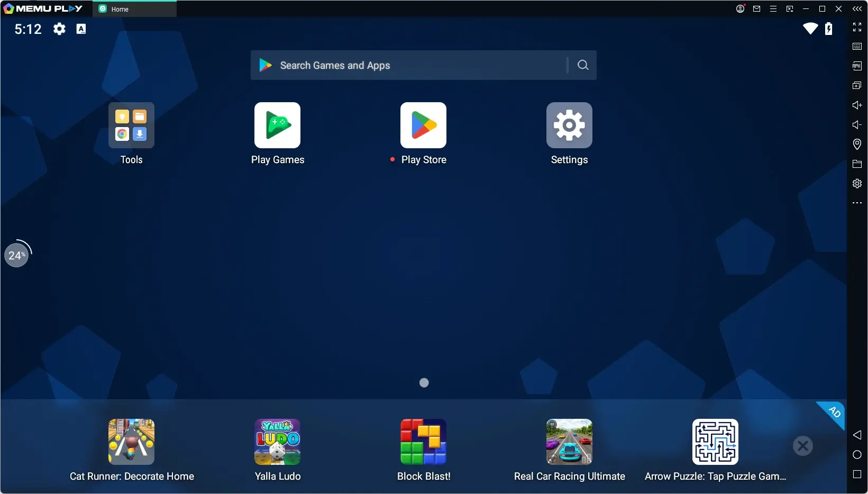868x494 pixels.
Task: Click the 5:12 clock text
Action: click(28, 29)
